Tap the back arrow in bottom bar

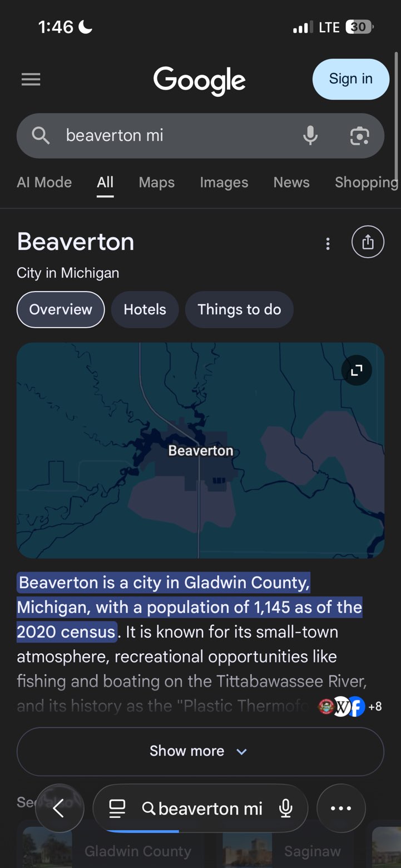59,808
